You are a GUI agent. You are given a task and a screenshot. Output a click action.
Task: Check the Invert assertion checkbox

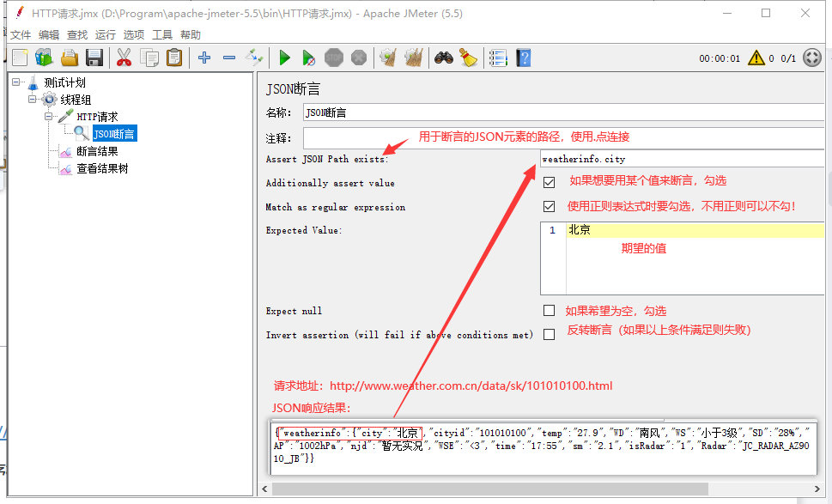coord(550,334)
